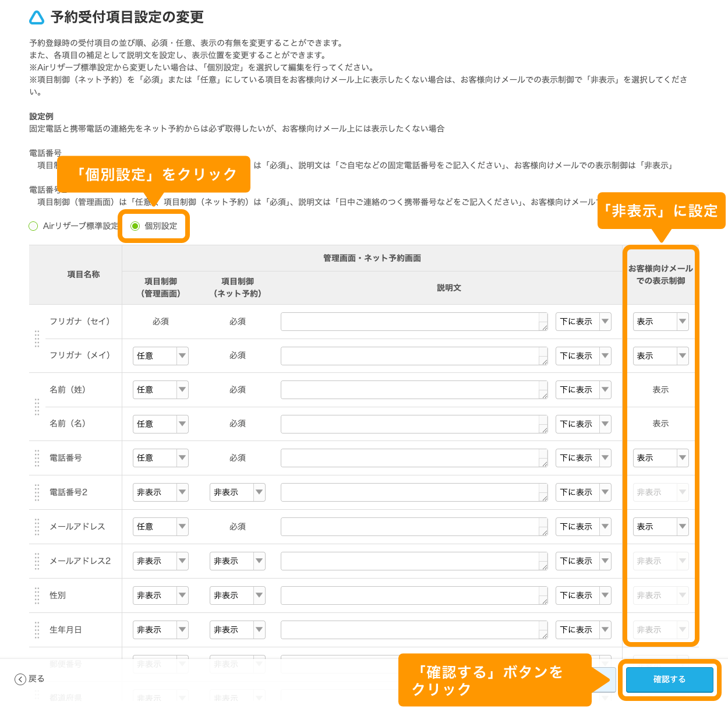The width and height of the screenshot is (728, 719).
Task: Click the 説明文 text field for 電話番号
Action: 414,458
